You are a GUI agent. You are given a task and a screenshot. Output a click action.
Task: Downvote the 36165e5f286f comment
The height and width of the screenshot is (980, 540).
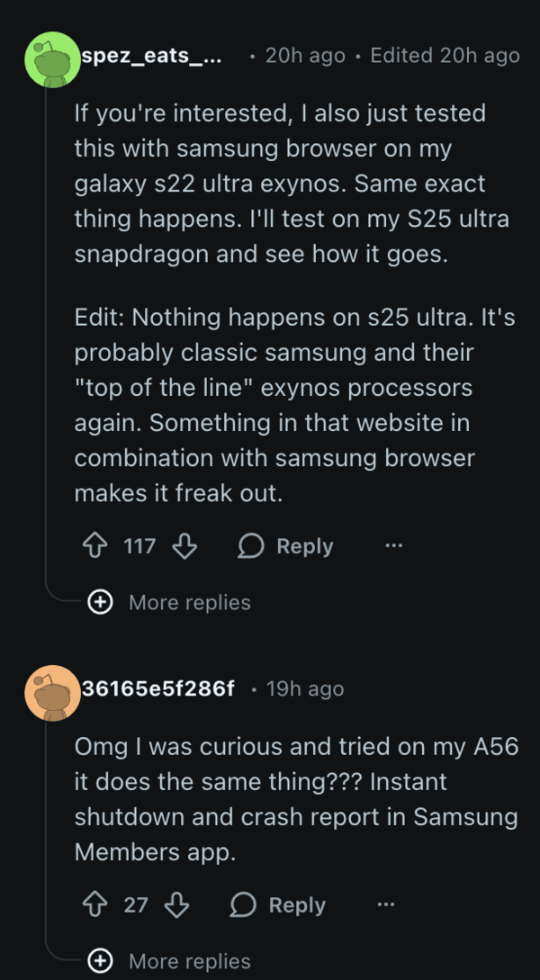tap(176, 904)
